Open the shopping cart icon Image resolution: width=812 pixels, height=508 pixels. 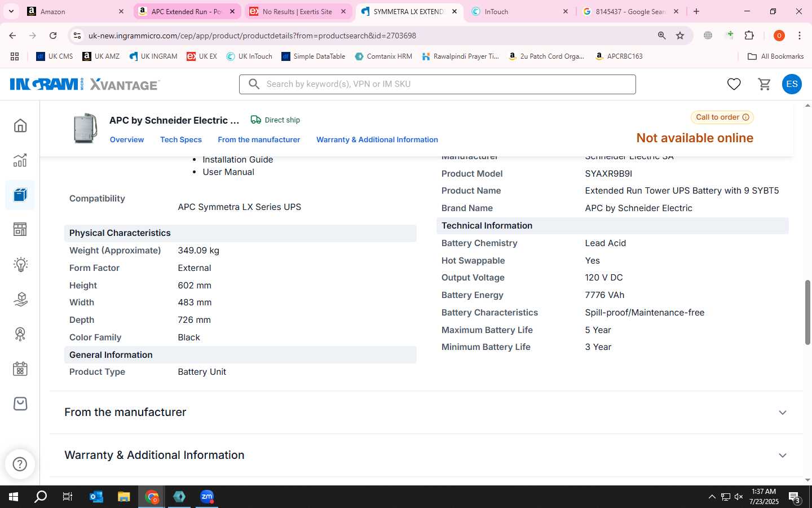tap(764, 84)
